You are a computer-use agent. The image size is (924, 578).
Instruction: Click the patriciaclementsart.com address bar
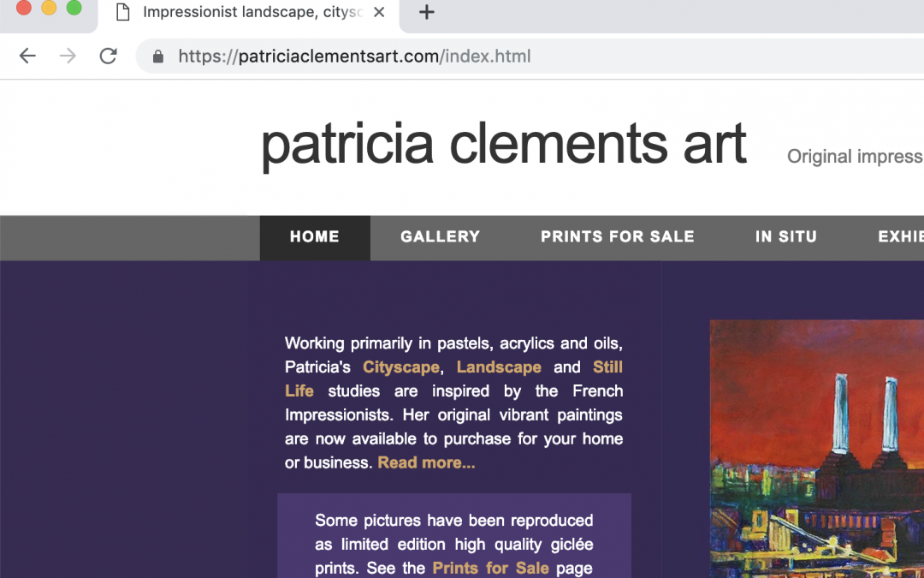[x=530, y=57]
